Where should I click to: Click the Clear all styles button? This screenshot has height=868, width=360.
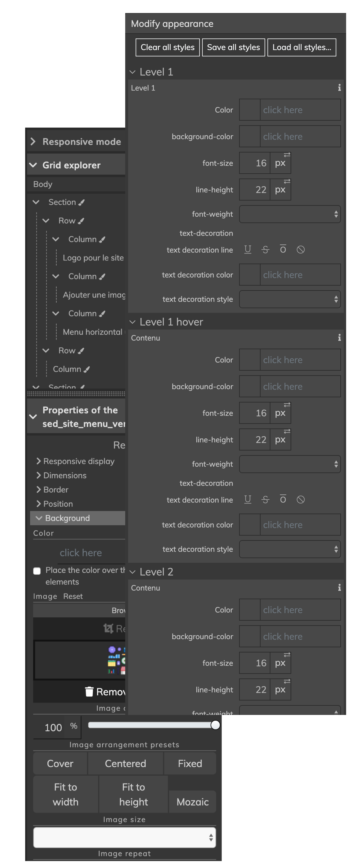pos(167,47)
